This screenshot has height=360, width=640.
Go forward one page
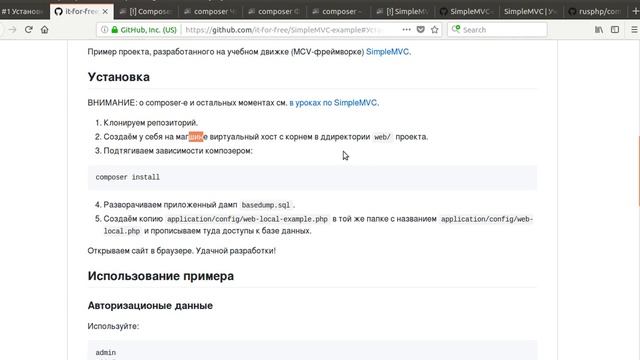[x=13, y=29]
